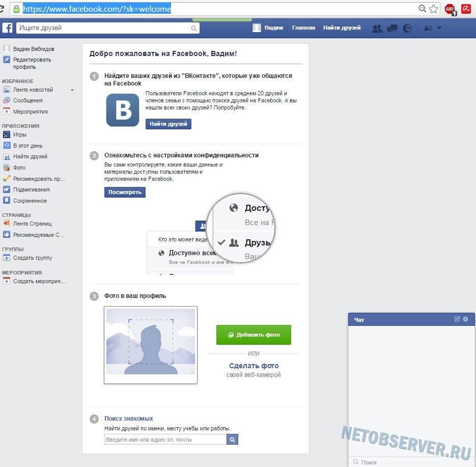Click В этот день label in sidebar
The image size is (476, 467).
click(x=27, y=146)
